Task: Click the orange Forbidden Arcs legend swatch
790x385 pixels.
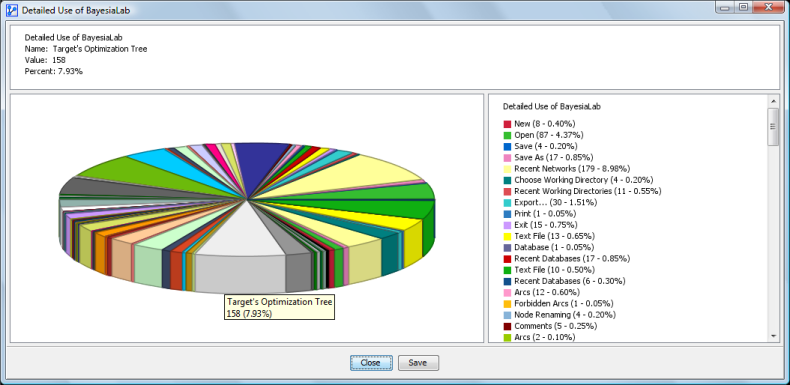Action: 507,304
